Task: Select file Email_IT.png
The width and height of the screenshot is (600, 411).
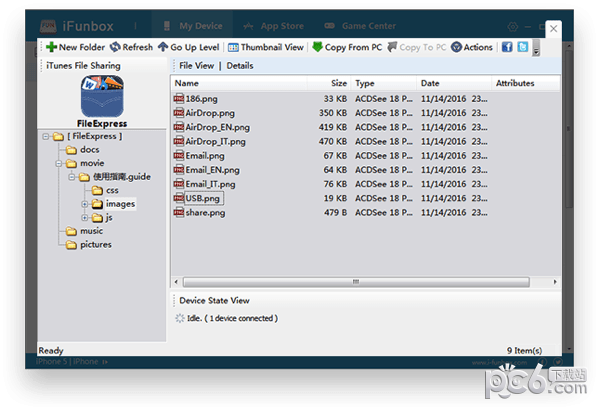Action: pyautogui.click(x=210, y=184)
